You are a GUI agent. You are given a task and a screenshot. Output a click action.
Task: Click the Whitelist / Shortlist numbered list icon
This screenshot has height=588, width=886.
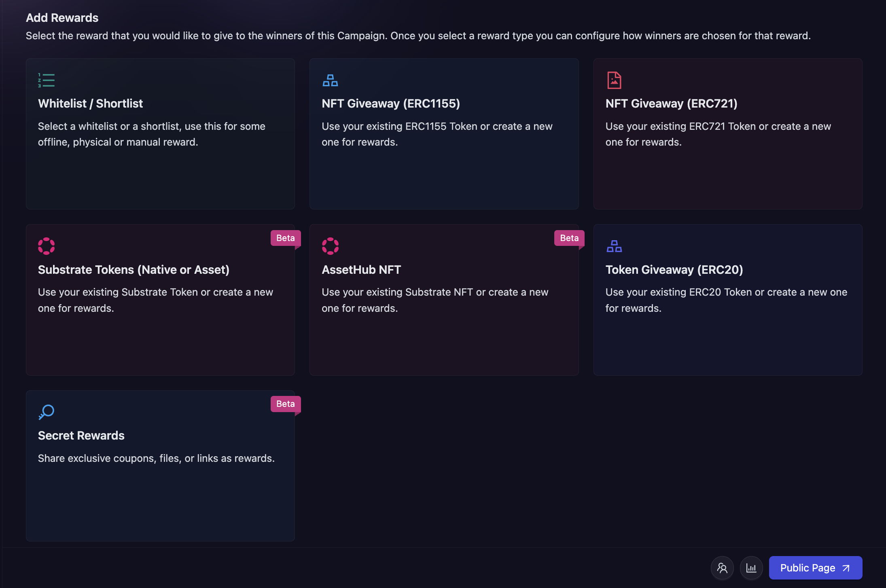(x=46, y=80)
